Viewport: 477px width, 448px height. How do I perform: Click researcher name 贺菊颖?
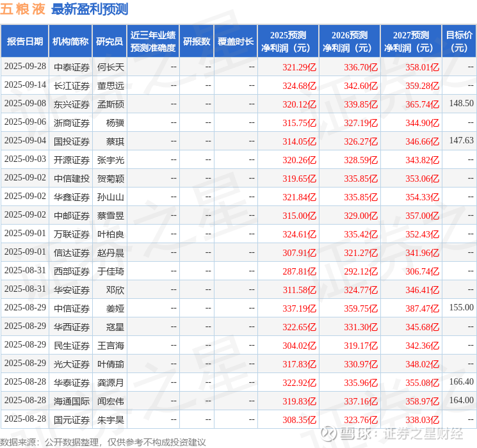111,178
